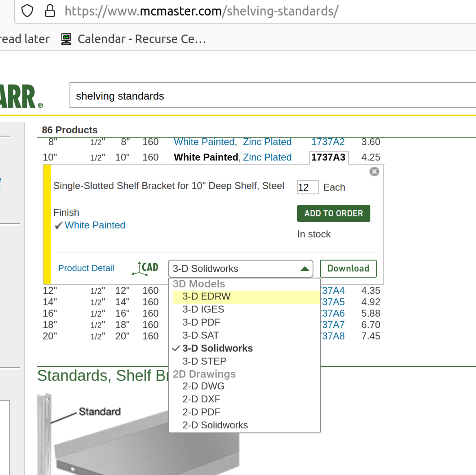Click the Standards, Shelf Brackets section heading
Viewport: 476px width, 475px height.
point(103,376)
